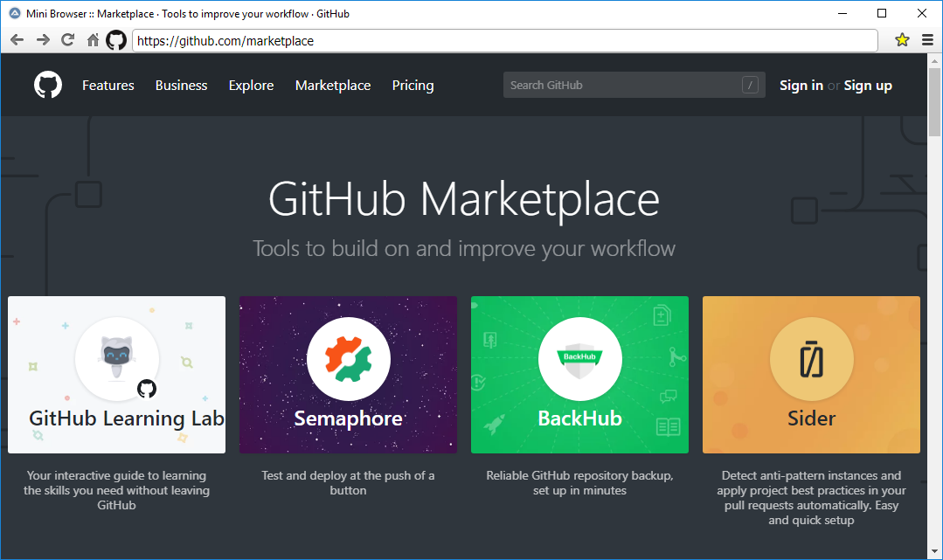Open the Features nav item
Image resolution: width=943 pixels, height=560 pixels.
[108, 86]
